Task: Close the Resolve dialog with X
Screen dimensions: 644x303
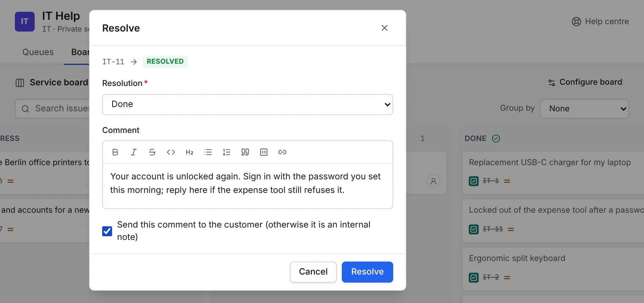Action: click(385, 28)
